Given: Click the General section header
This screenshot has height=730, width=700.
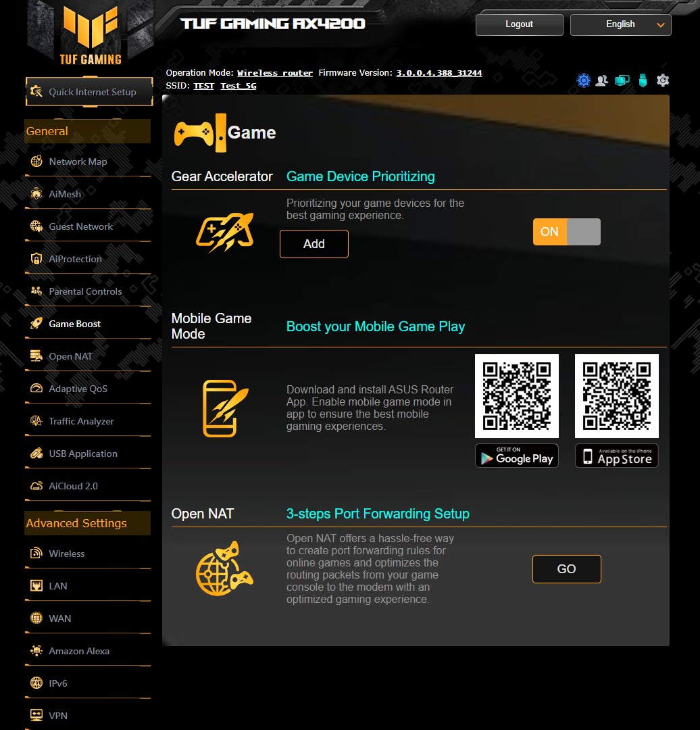Looking at the screenshot, I should tap(88, 131).
